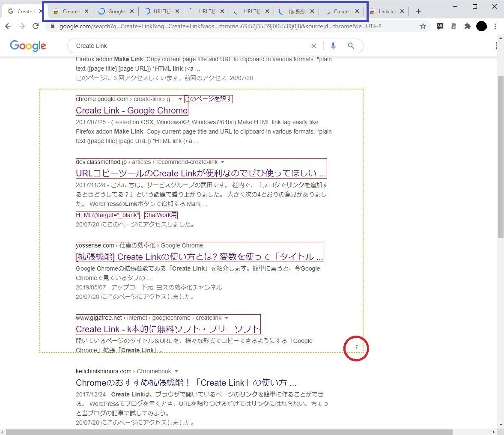Click the dev.classmethod.jp › articles breadcrumb
This screenshot has height=435, width=504.
coord(146,162)
